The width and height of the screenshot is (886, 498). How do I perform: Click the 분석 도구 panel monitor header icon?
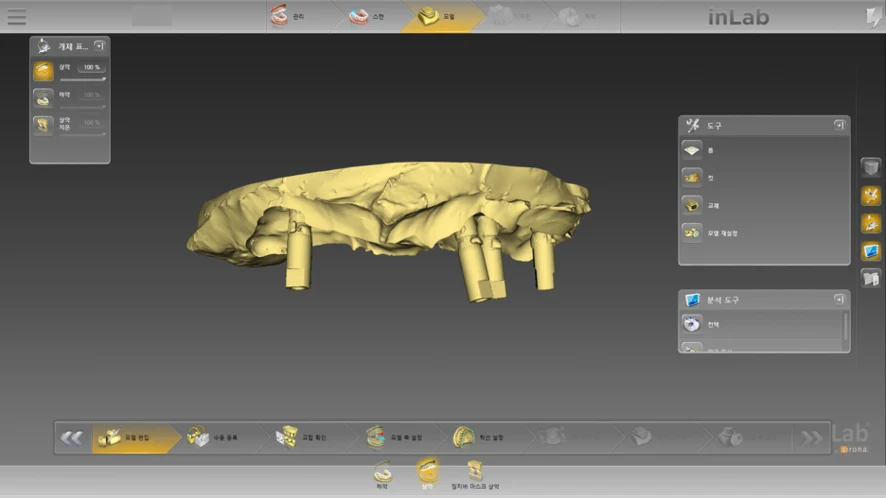click(693, 299)
